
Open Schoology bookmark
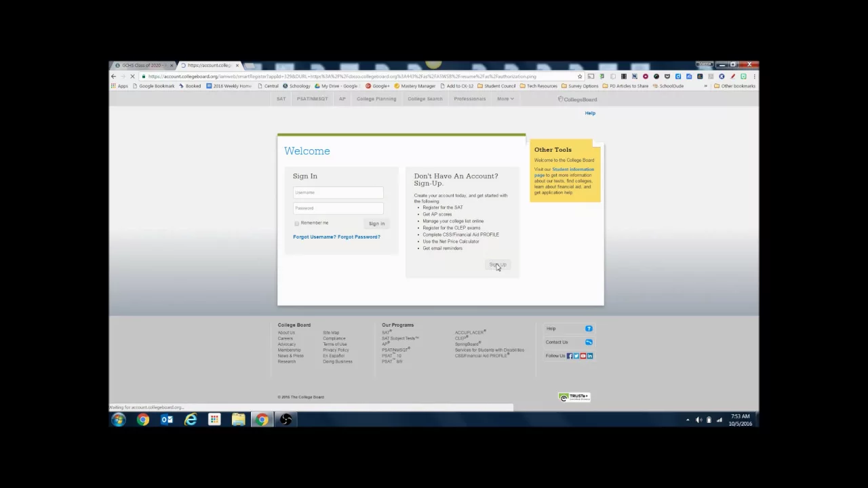coord(296,86)
